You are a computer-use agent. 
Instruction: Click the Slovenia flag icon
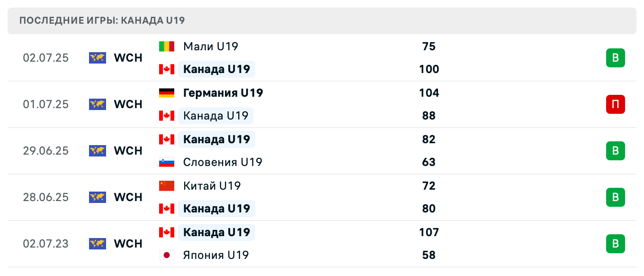click(166, 162)
